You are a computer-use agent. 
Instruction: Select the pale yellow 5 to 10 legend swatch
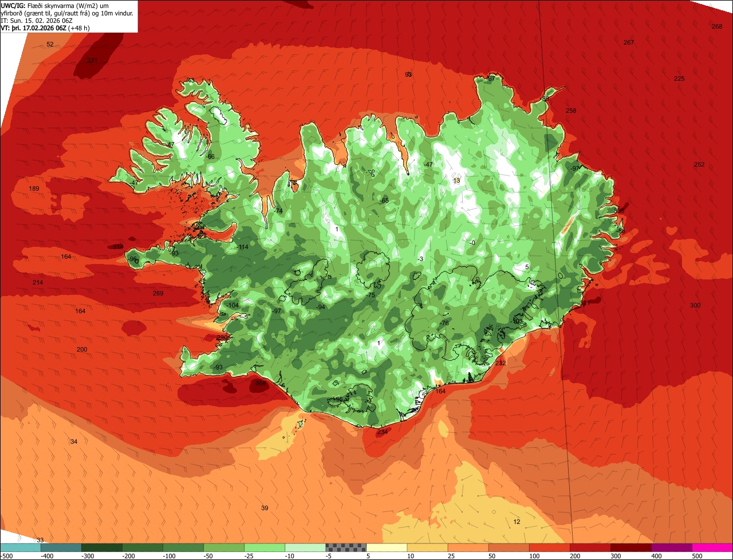(387, 547)
